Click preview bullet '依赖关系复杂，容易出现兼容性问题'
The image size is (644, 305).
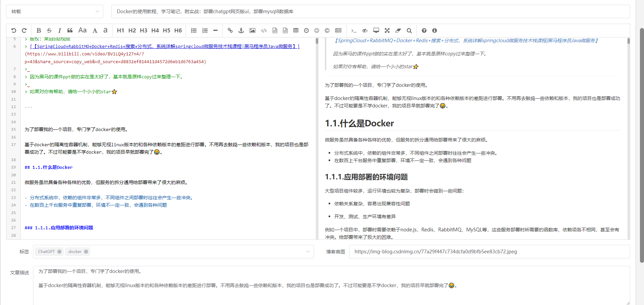(x=372, y=204)
